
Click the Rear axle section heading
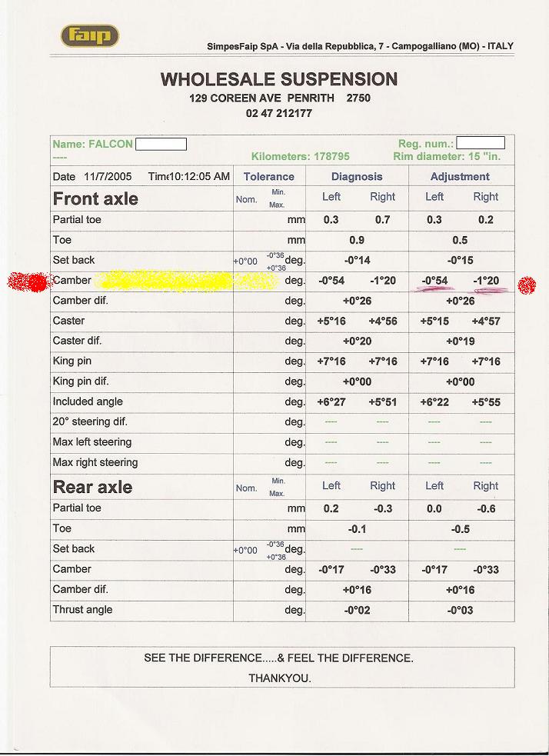[x=92, y=487]
